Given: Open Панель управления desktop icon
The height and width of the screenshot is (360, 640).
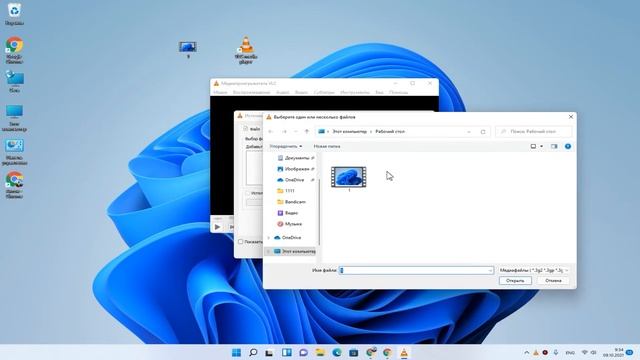Looking at the screenshot, I should [x=14, y=152].
